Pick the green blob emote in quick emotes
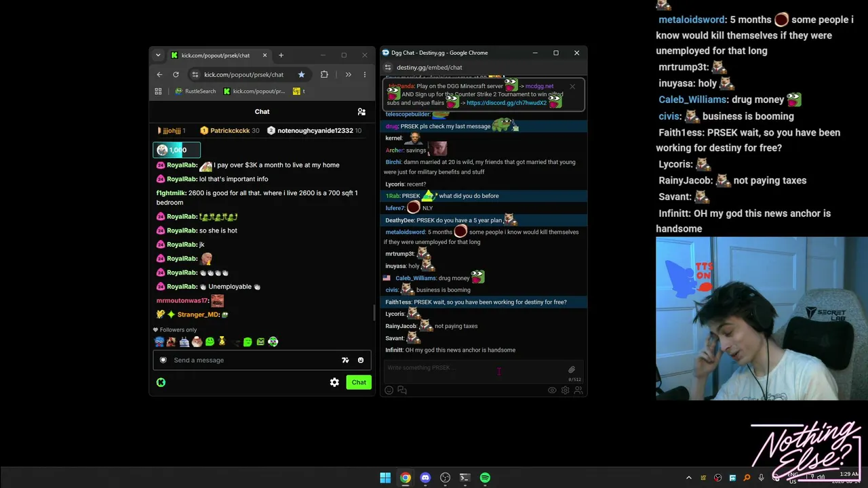Viewport: 868px width, 488px height. 210,342
